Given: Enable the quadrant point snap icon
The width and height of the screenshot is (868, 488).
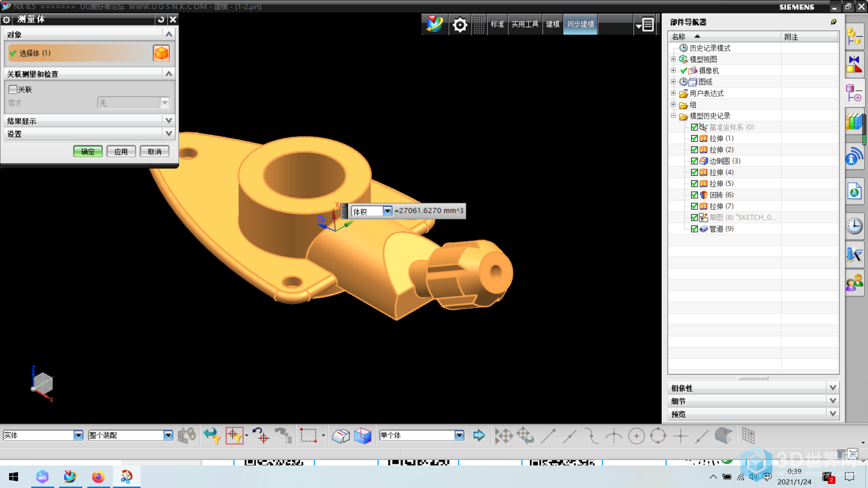Looking at the screenshot, I should click(x=658, y=436).
